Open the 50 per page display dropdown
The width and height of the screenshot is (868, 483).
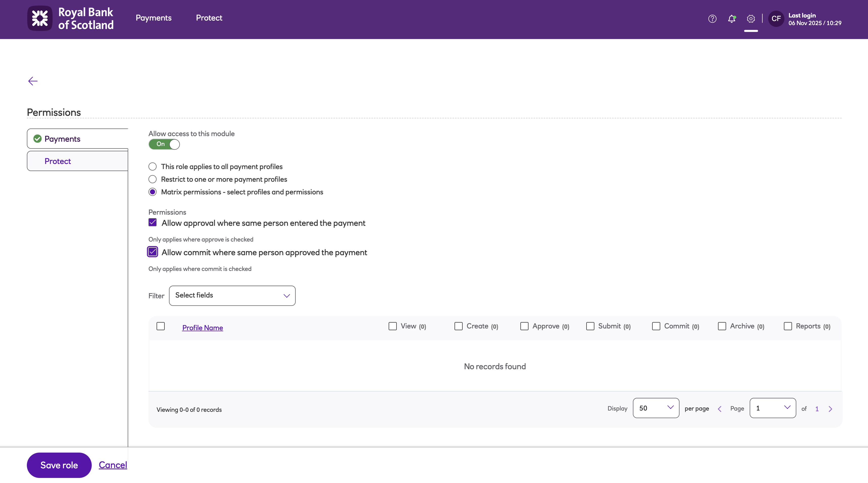pyautogui.click(x=655, y=408)
